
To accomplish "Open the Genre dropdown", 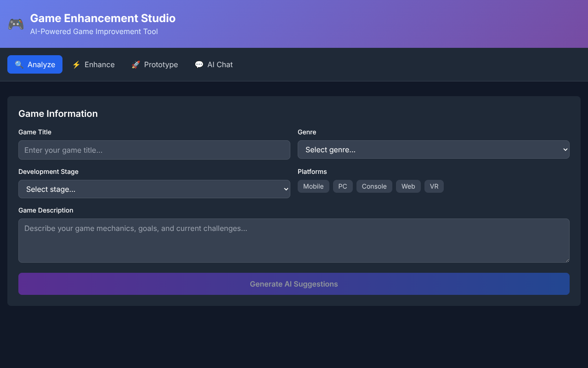I will click(x=433, y=149).
